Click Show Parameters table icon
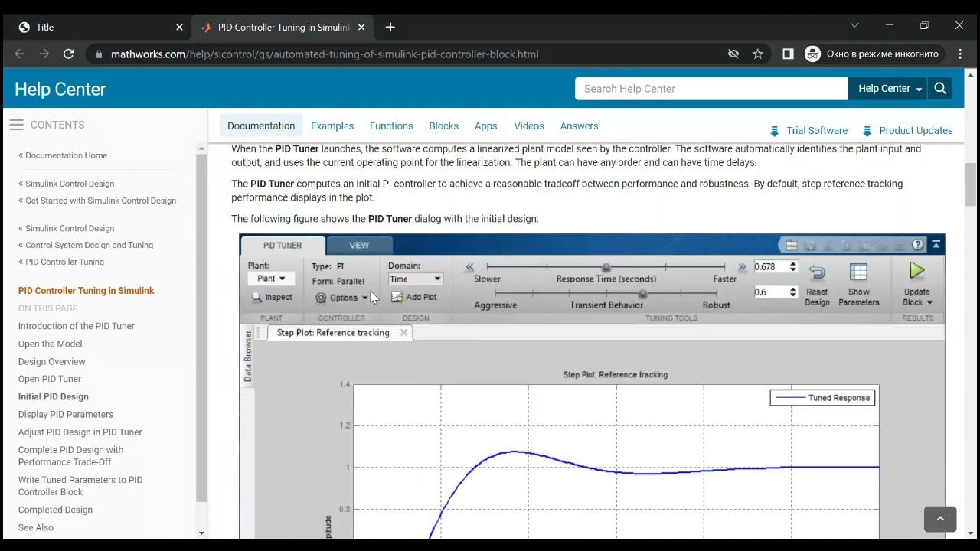This screenshot has width=980, height=551. point(858,272)
